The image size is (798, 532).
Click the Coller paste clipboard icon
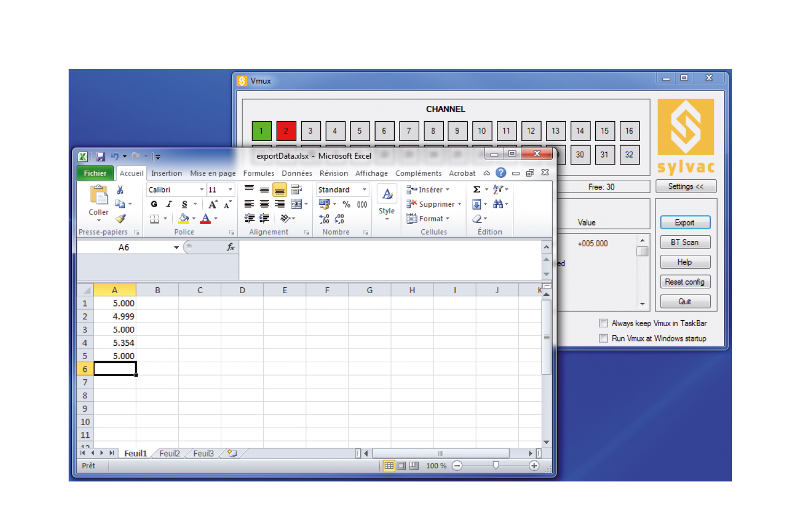pyautogui.click(x=99, y=195)
